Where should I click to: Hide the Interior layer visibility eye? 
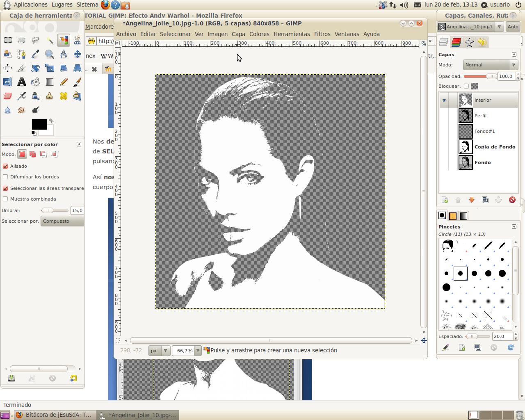click(443, 100)
